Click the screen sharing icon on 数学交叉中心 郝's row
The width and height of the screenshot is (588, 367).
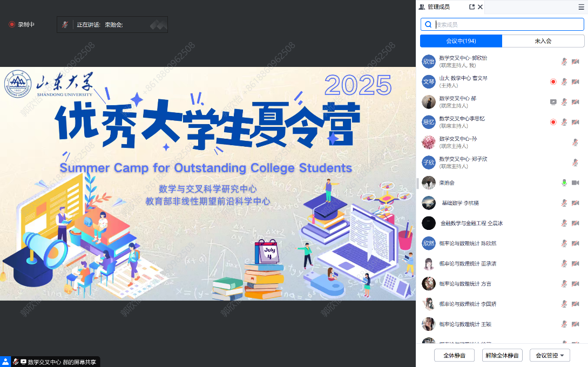[x=553, y=102]
